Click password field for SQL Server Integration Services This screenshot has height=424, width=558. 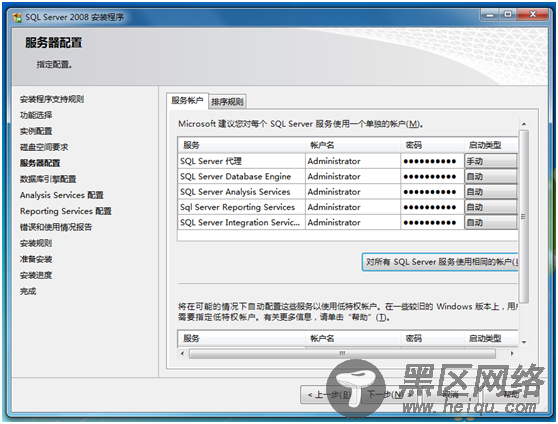point(432,222)
